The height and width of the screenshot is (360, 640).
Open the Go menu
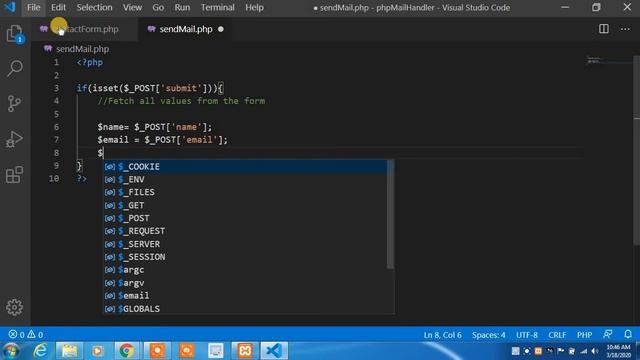click(158, 7)
